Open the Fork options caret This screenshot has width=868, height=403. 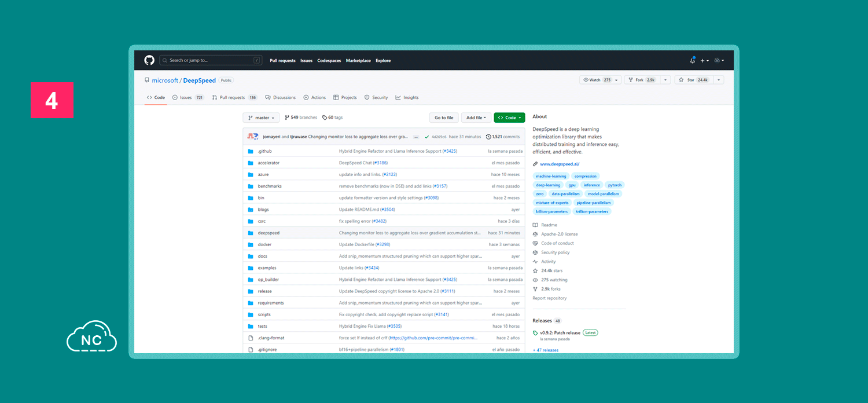point(665,80)
